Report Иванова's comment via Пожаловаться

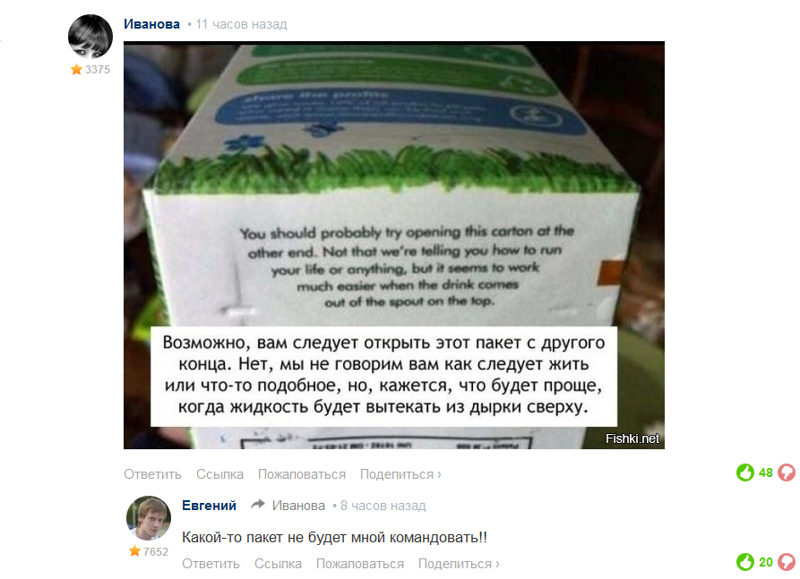[302, 474]
